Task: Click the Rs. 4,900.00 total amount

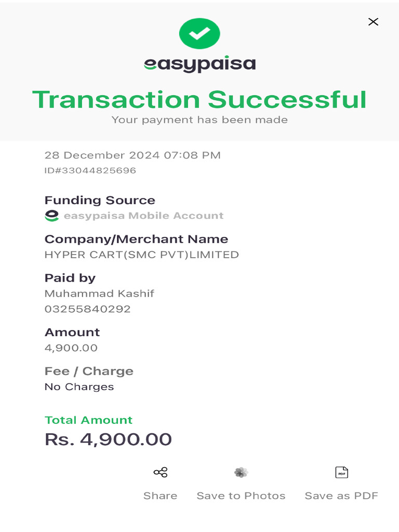Action: [108, 440]
